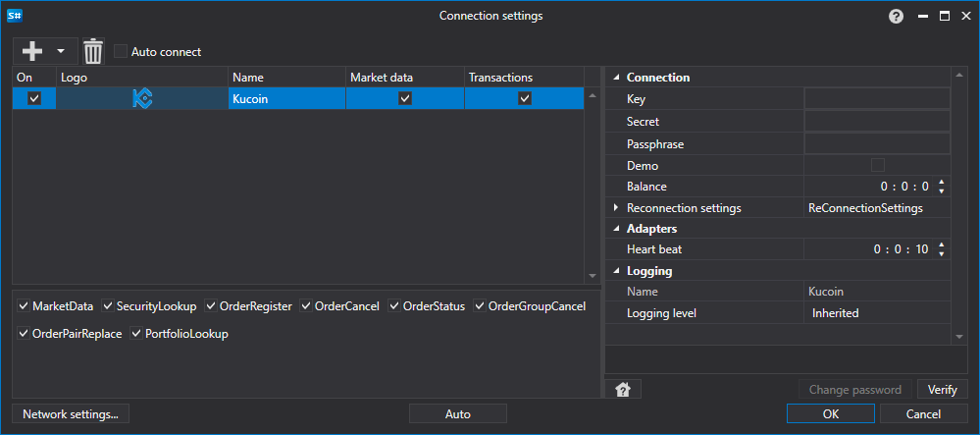Uncheck the OrderCancel checkbox
Image resolution: width=980 pixels, height=435 pixels.
pos(306,306)
